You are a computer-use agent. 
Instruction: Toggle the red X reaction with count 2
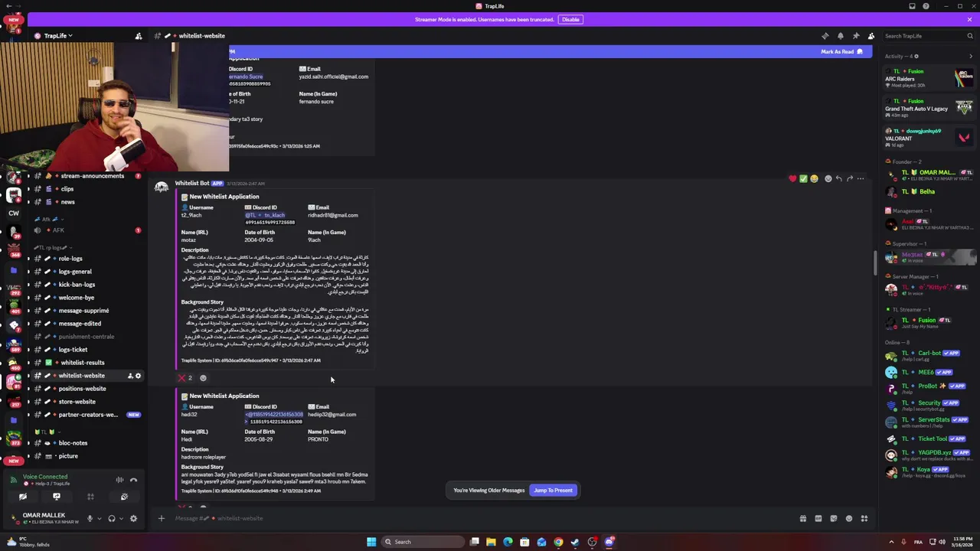tap(186, 378)
